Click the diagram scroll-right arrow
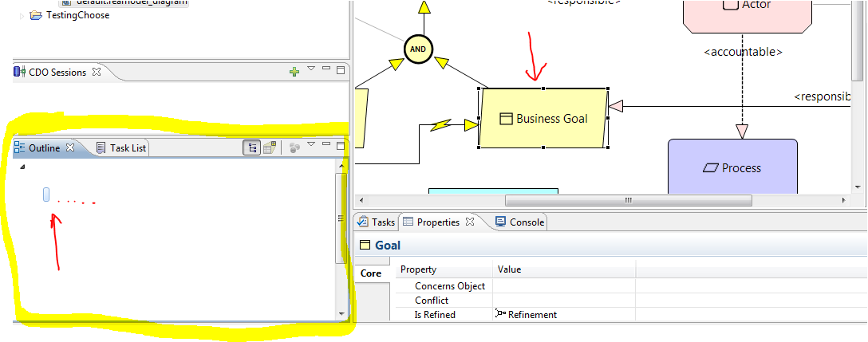The image size is (868, 342). pos(844,200)
